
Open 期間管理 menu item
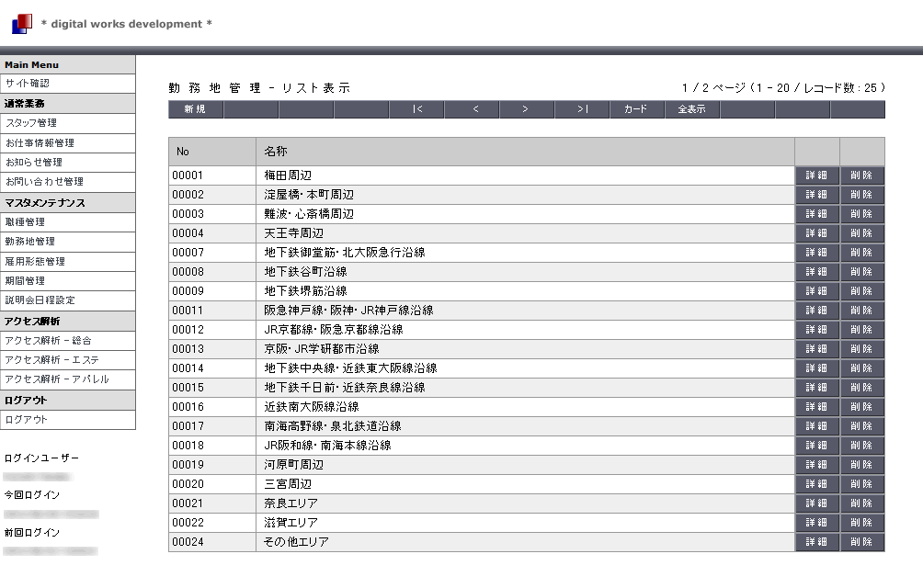click(68, 281)
